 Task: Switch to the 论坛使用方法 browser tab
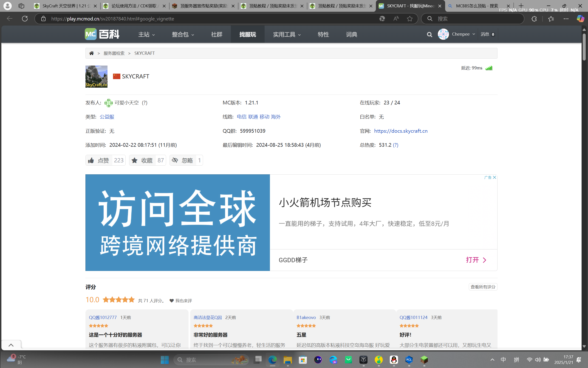click(x=135, y=6)
